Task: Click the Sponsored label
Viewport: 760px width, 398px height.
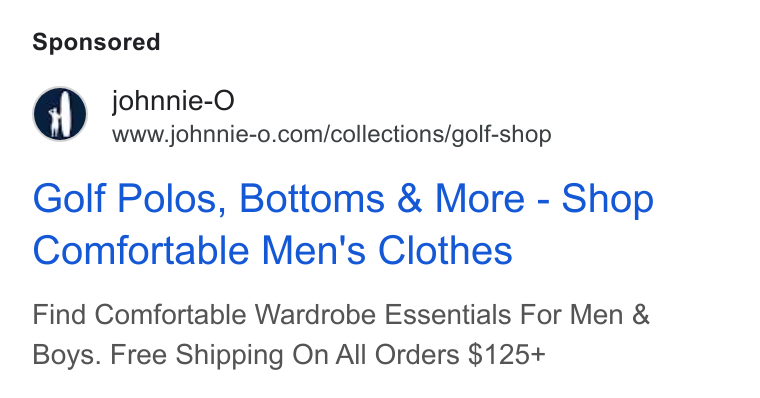Action: (96, 42)
